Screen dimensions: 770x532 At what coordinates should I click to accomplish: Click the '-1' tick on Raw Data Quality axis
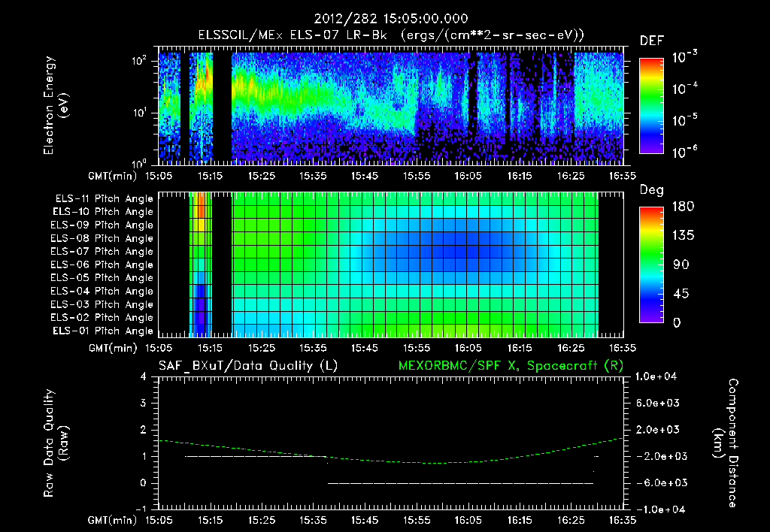[141, 509]
